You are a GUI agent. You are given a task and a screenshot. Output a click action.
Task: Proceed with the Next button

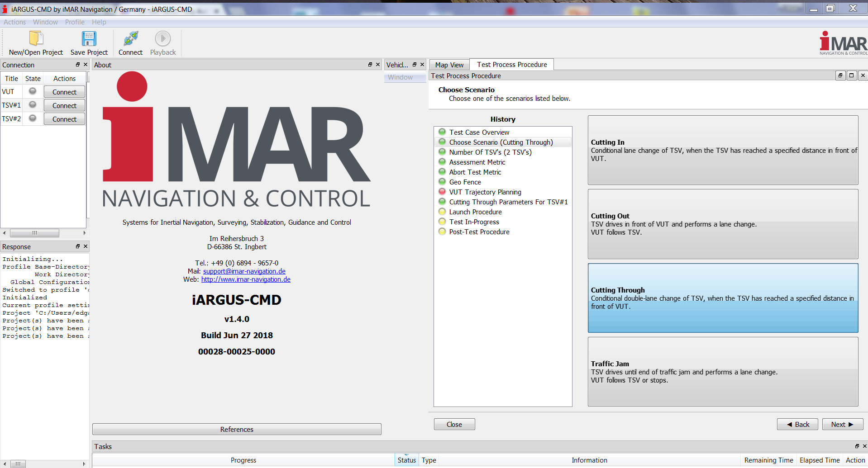(x=843, y=424)
